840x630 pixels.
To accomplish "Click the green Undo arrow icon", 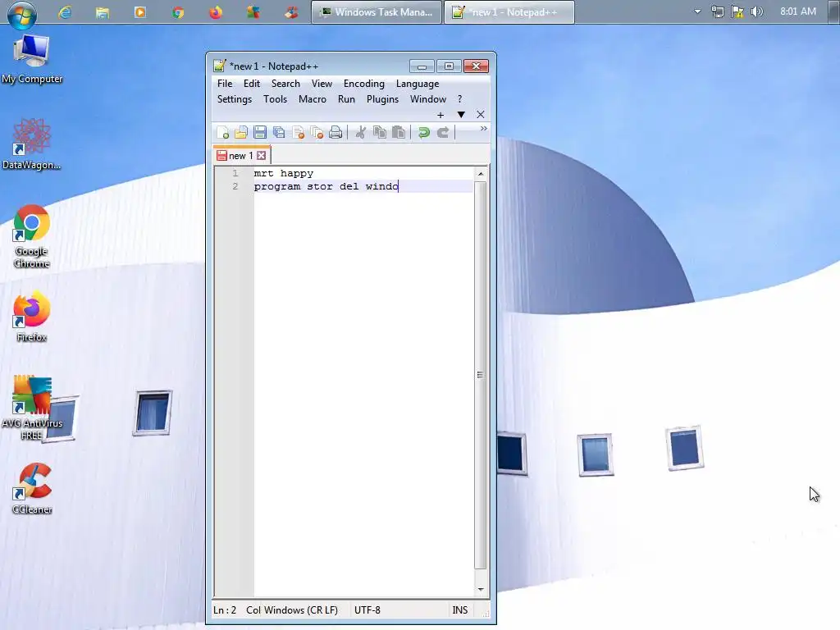I will pos(424,132).
